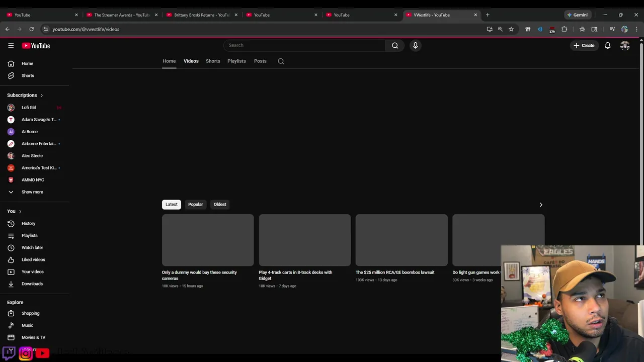
Task: Select the Oldest filter chip
Action: pyautogui.click(x=220, y=204)
